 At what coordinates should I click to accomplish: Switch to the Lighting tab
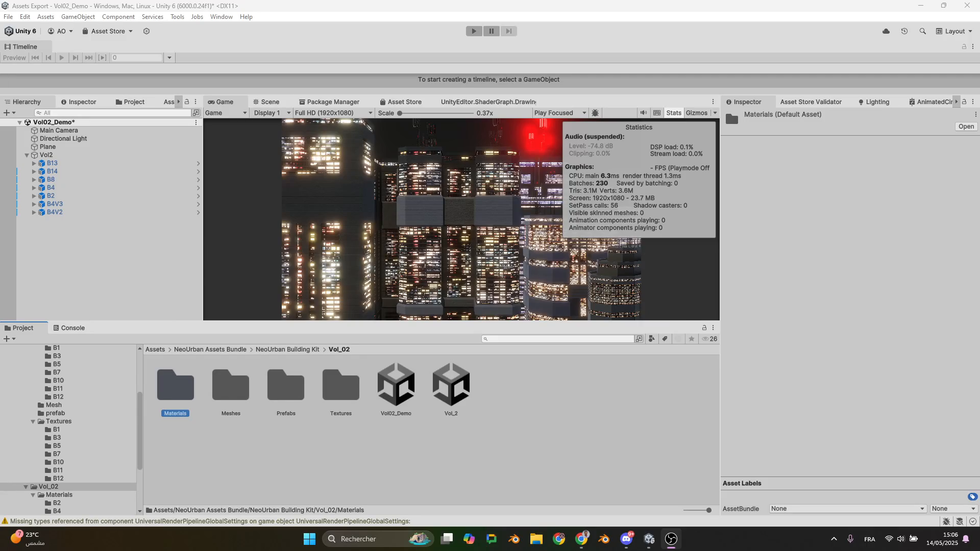click(874, 102)
